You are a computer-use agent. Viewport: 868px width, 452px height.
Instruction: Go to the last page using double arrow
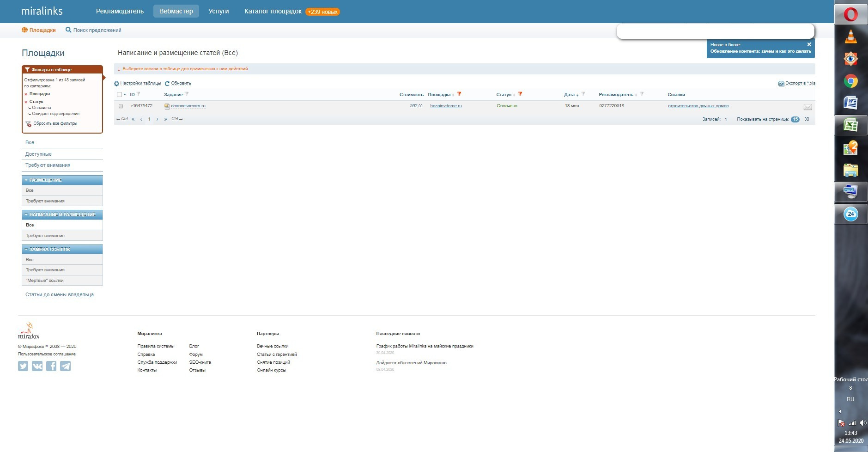[165, 119]
